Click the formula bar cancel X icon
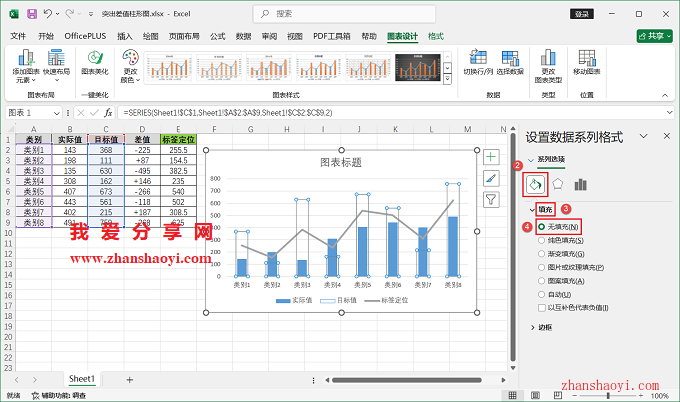 (x=81, y=113)
